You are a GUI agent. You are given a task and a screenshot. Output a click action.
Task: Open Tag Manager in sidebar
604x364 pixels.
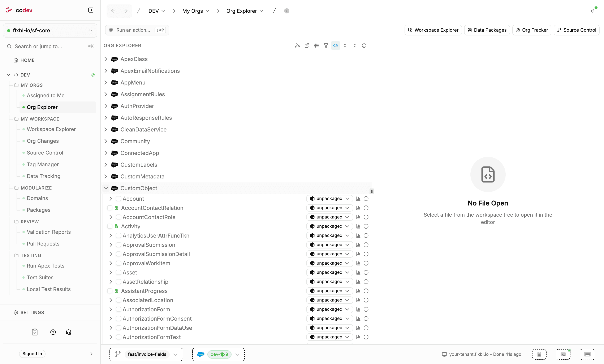(43, 164)
